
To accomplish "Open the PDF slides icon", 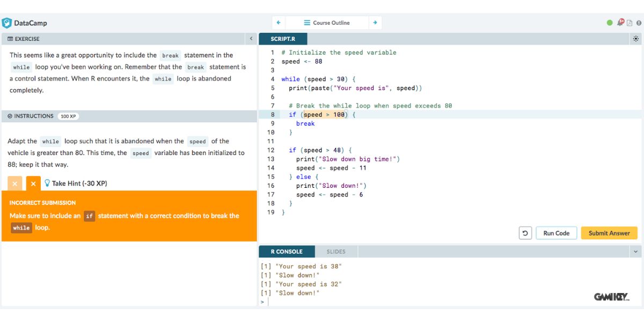I will tap(630, 23).
